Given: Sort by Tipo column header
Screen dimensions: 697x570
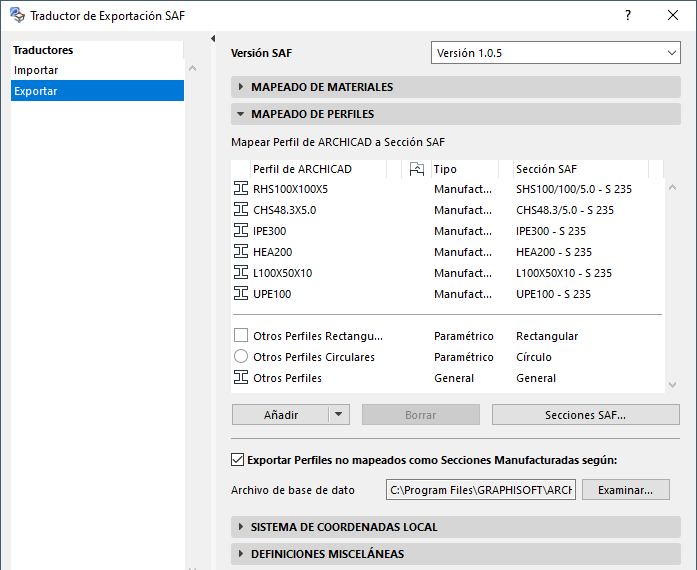Looking at the screenshot, I should pos(465,169).
